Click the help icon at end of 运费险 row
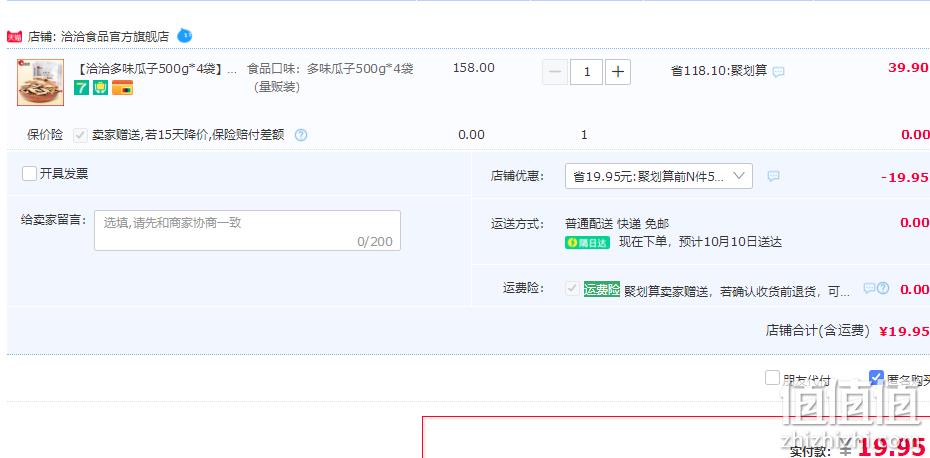Screen dimensions: 930x458 [883, 288]
